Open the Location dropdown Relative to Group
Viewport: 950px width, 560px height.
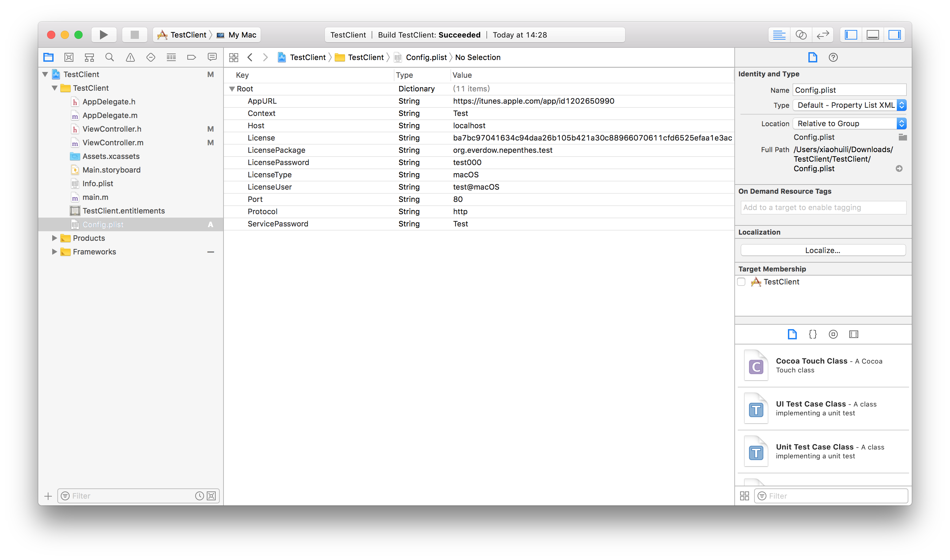(849, 124)
